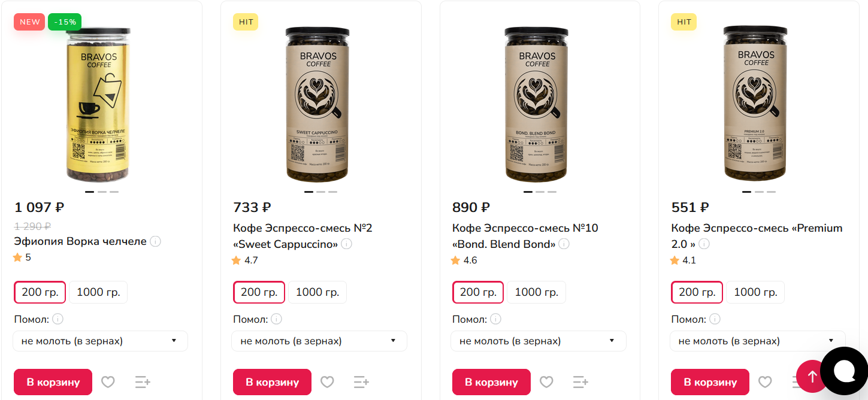Expand grind selector under Sweet Cappuccino
This screenshot has height=400, width=868.
coord(319,341)
